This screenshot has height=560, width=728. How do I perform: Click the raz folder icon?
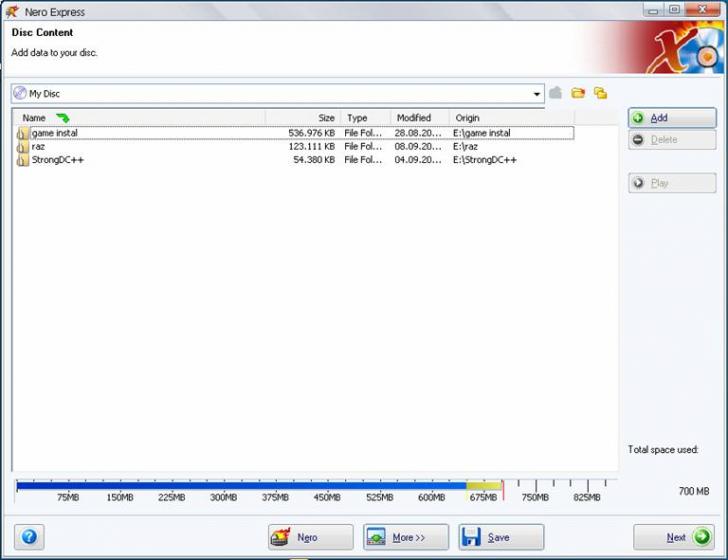tap(22, 146)
